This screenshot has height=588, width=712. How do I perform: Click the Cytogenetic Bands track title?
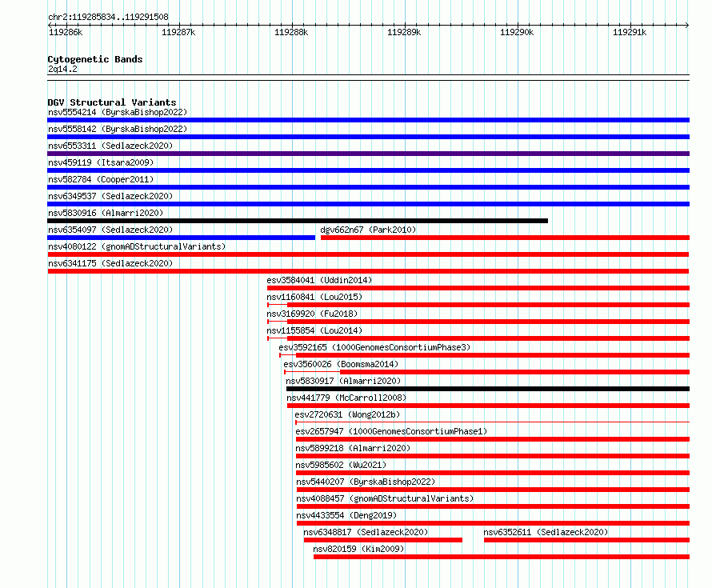[95, 59]
